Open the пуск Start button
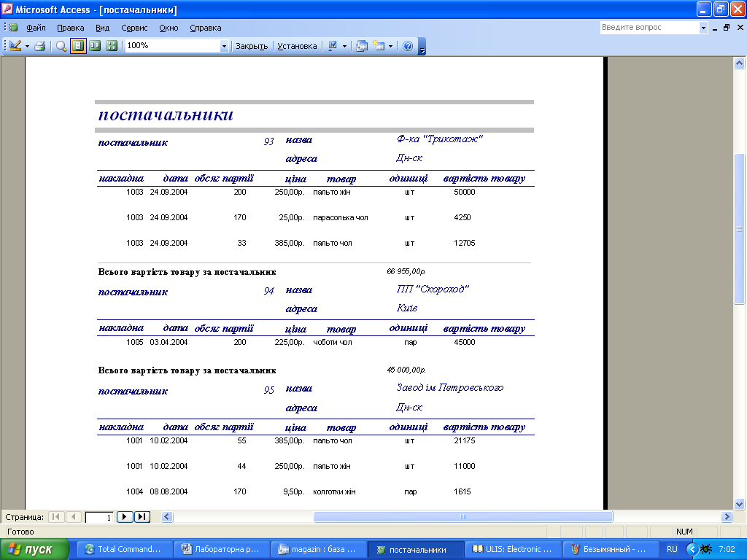 click(x=34, y=550)
